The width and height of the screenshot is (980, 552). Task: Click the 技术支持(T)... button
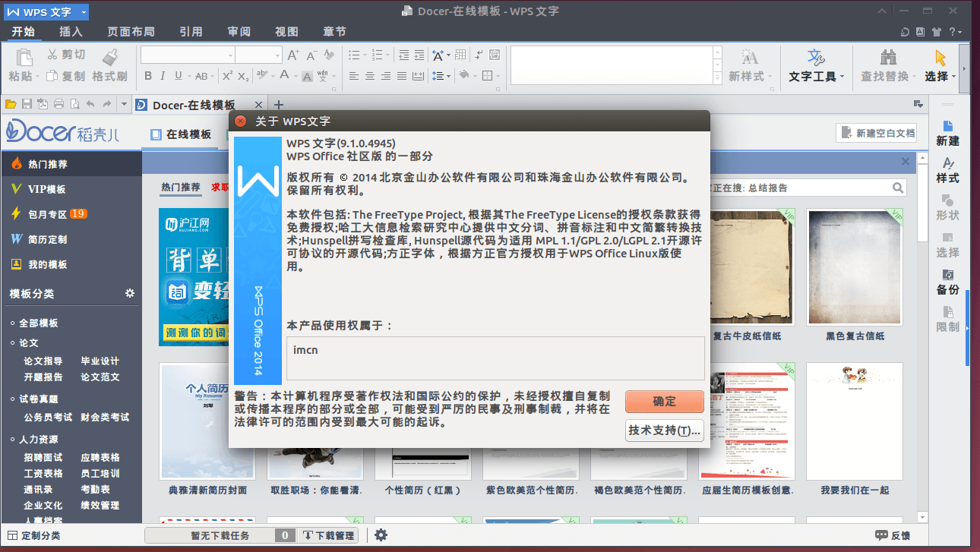664,431
